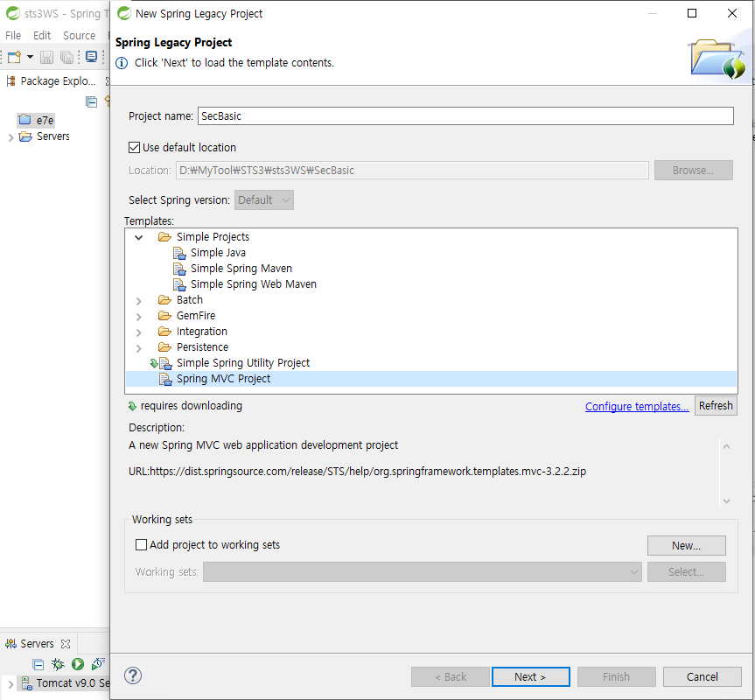
Task: Click the Refresh button
Action: (716, 406)
